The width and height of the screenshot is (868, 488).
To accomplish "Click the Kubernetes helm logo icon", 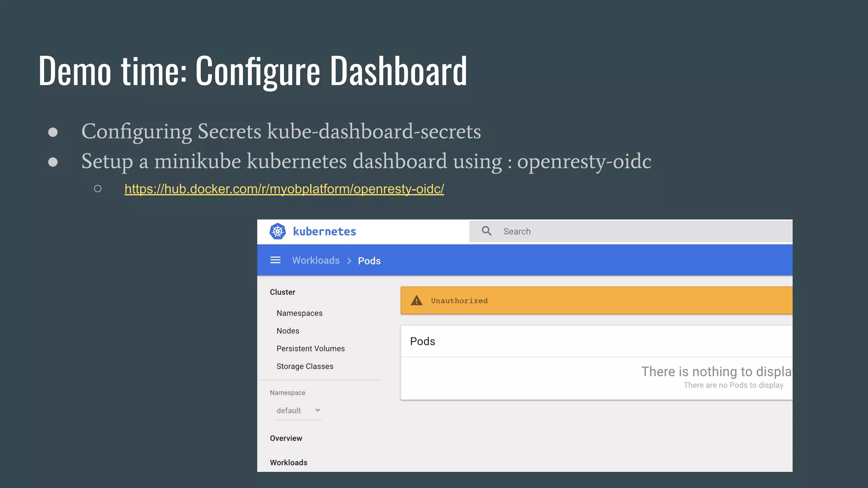I will click(x=278, y=231).
